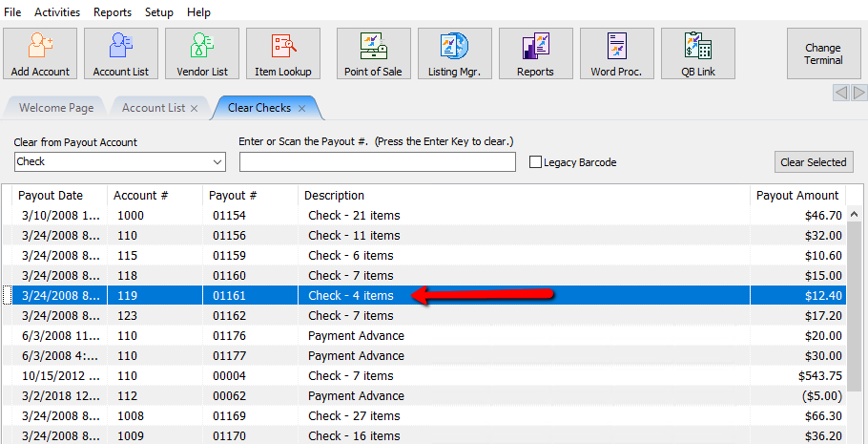Focus the Payout # entry field

click(378, 162)
